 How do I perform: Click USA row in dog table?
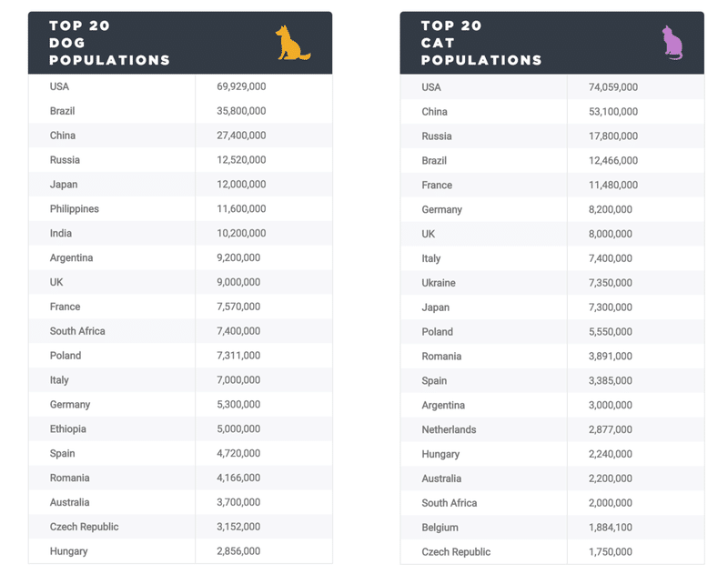pos(180,86)
